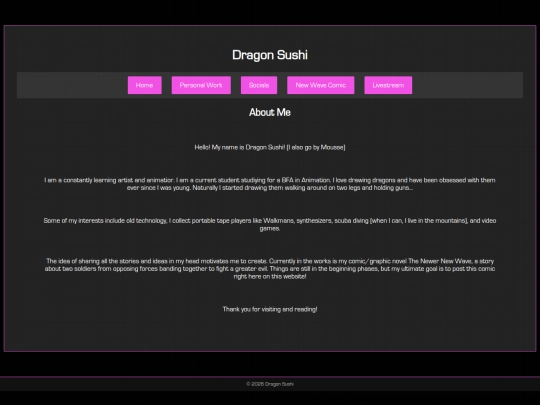Click the © Dragon Sushi footer text
This screenshot has height=405, width=540.
click(x=270, y=384)
